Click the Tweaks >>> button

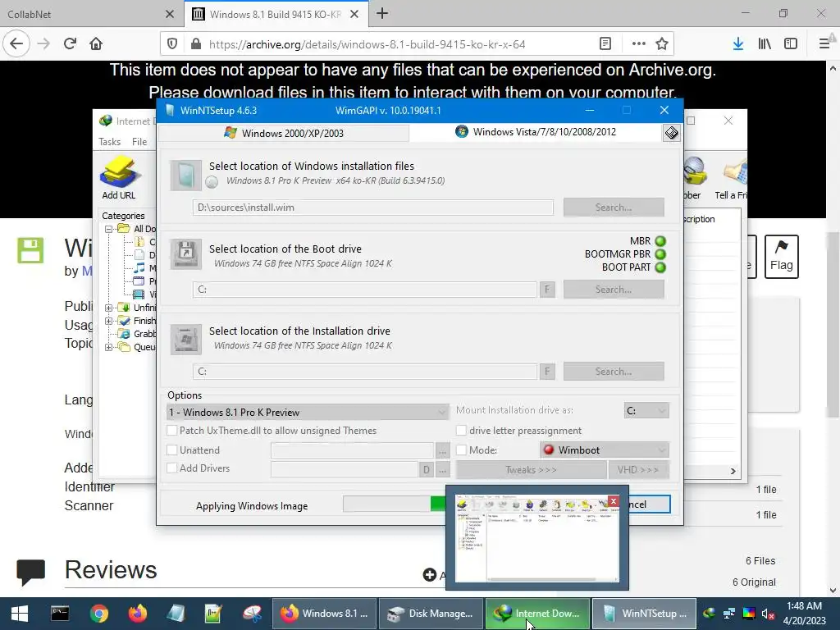(531, 470)
